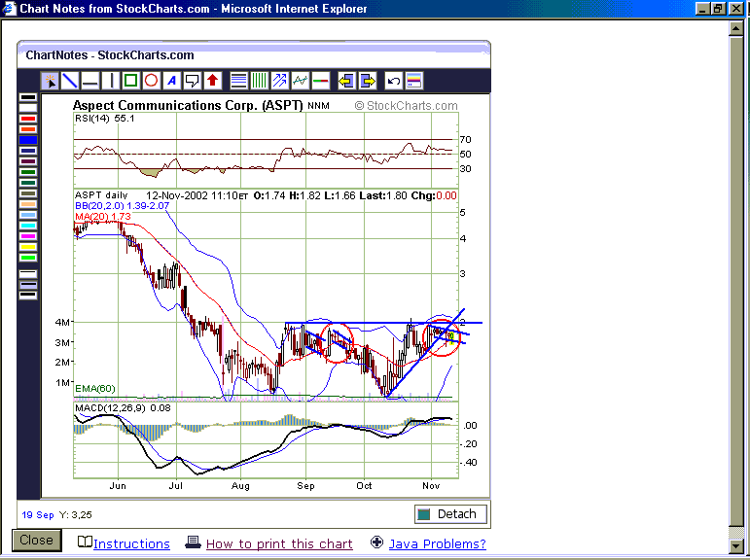
Task: Select the horizontal retracement lines tool
Action: tap(238, 81)
